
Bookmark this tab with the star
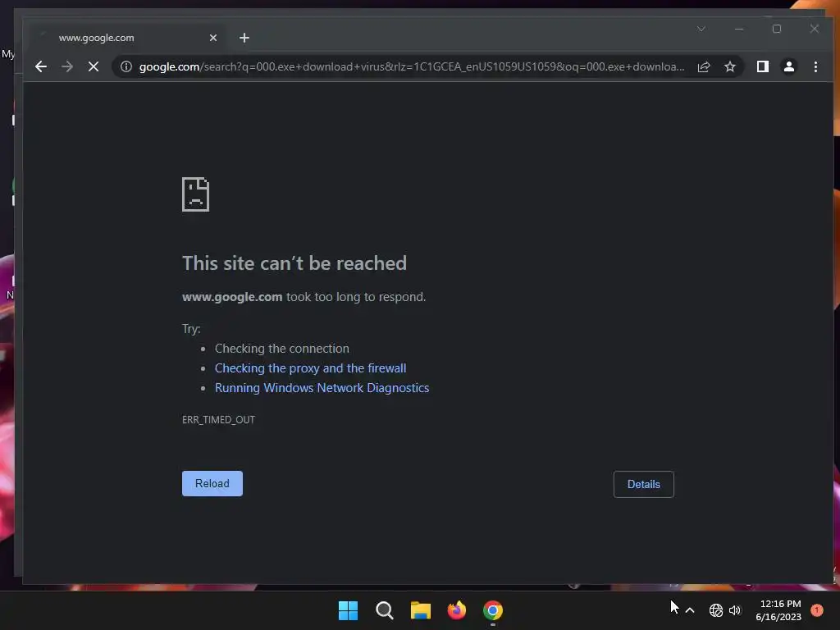point(729,66)
